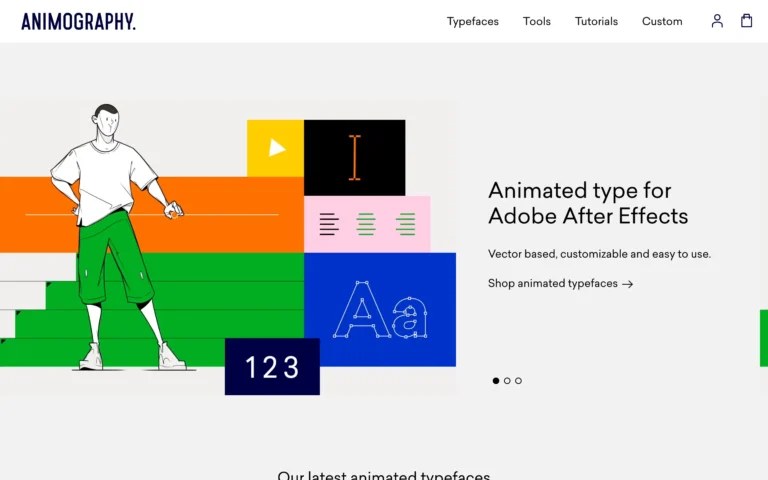Click the Our latest animated typefaces heading
Viewport: 768px width, 480px height.
pyautogui.click(x=384, y=475)
